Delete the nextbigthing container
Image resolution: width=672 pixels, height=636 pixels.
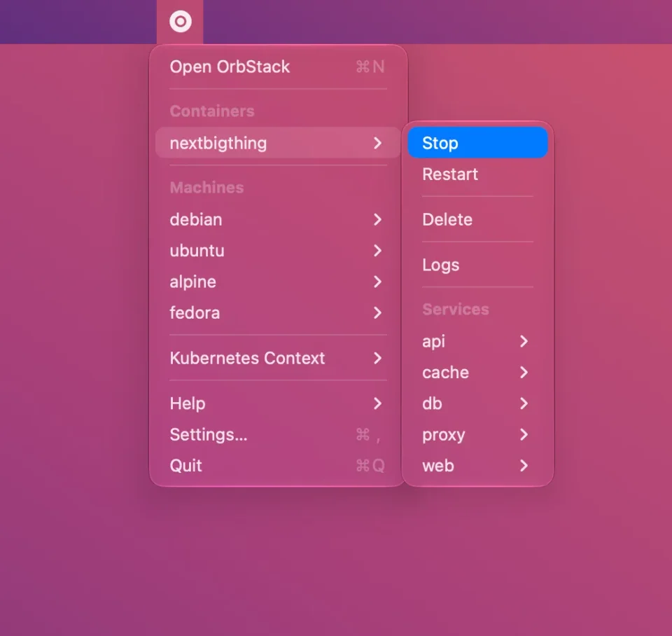(x=477, y=219)
